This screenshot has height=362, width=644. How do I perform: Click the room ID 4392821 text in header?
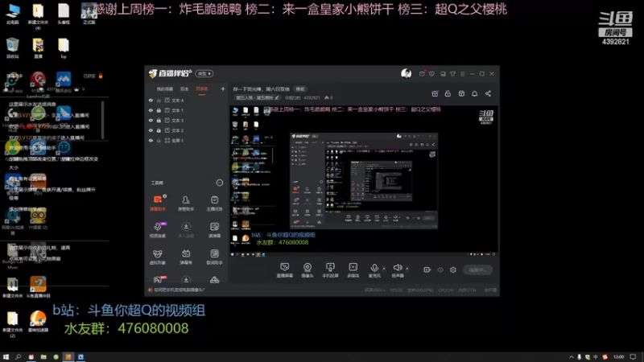point(312,97)
